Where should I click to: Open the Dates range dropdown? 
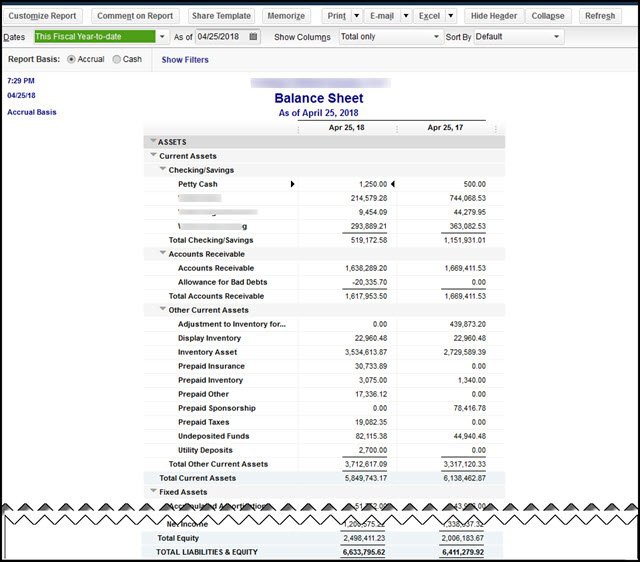click(x=162, y=37)
